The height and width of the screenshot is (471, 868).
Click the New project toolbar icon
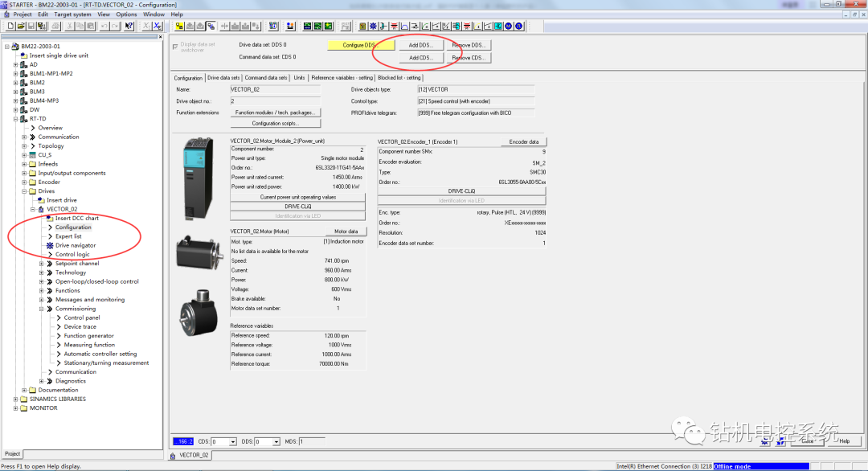click(x=10, y=26)
